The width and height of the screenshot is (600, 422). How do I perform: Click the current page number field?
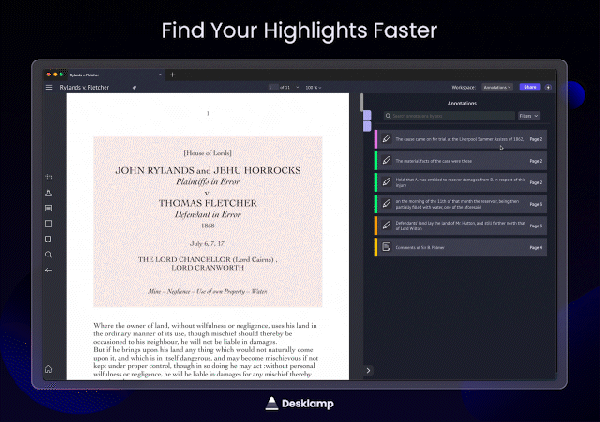click(x=274, y=87)
